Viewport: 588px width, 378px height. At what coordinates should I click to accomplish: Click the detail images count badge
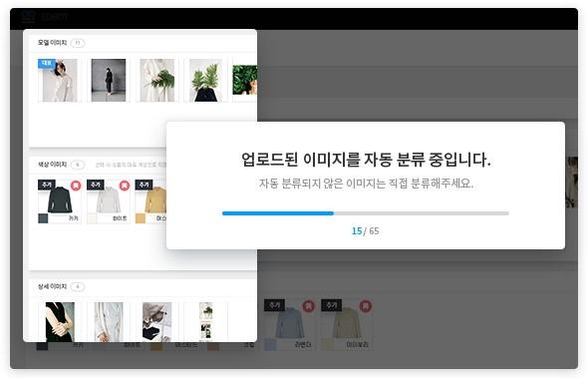(78, 287)
